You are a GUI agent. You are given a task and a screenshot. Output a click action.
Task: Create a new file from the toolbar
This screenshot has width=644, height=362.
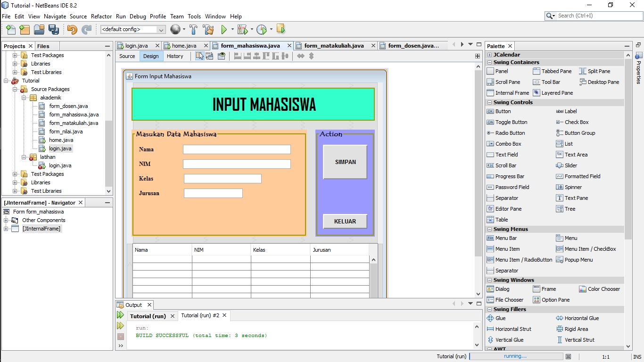click(x=10, y=29)
